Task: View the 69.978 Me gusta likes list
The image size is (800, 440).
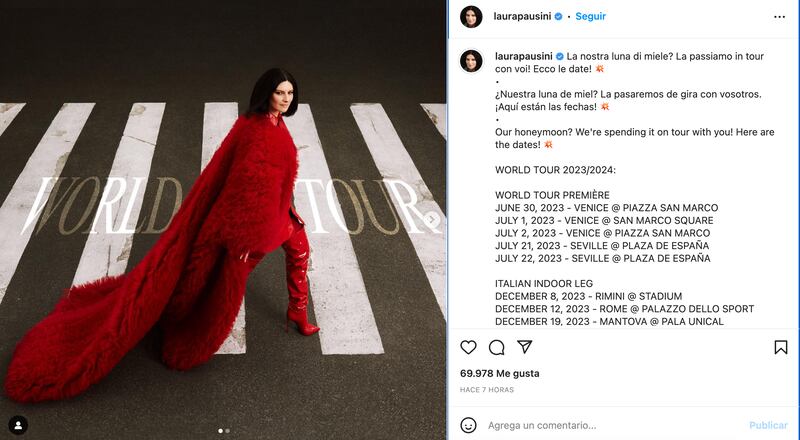Action: [x=499, y=373]
